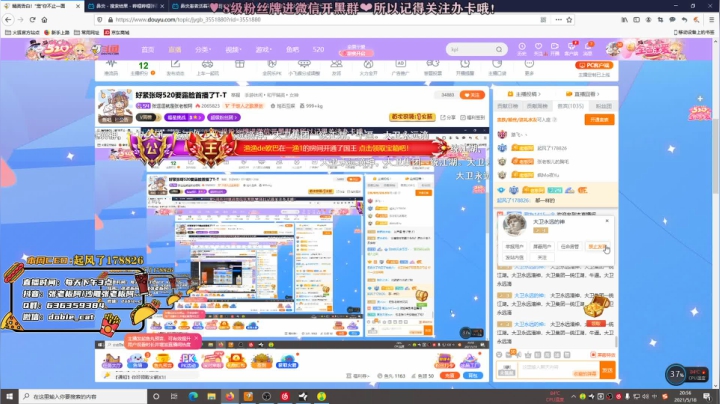Open the 全民乐PK toolbar icon
The height and width of the screenshot is (404, 720).
(271, 67)
